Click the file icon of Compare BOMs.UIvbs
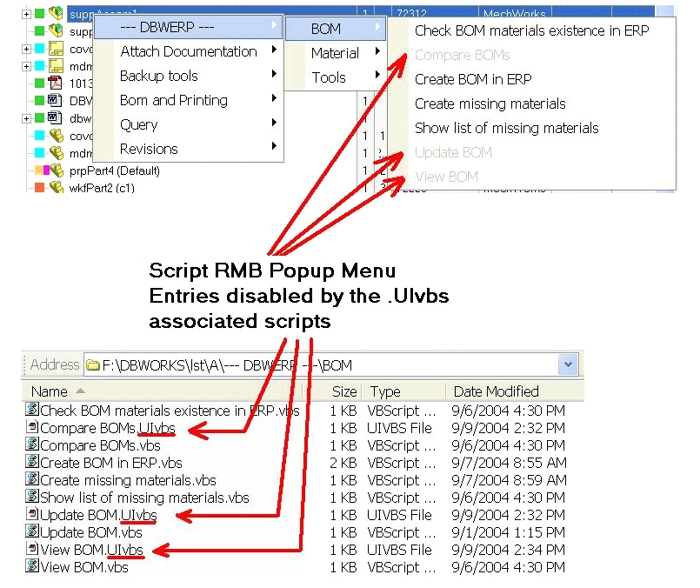This screenshot has width=700, height=588. click(x=32, y=426)
